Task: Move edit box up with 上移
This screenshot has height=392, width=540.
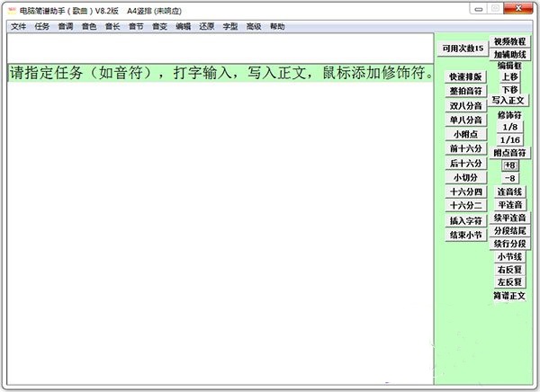Action: point(509,76)
